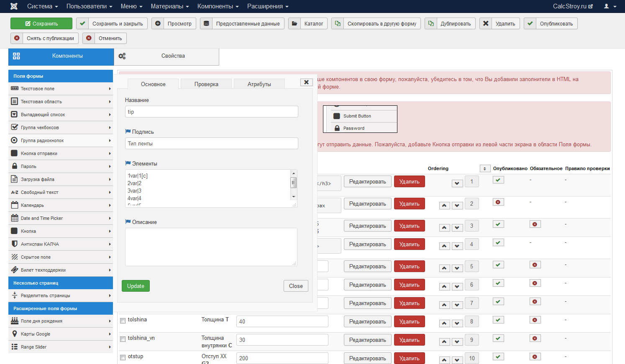The width and height of the screenshot is (625, 364).
Task: Click the Antispam CAPTCHA shield icon
Action: pos(15,244)
